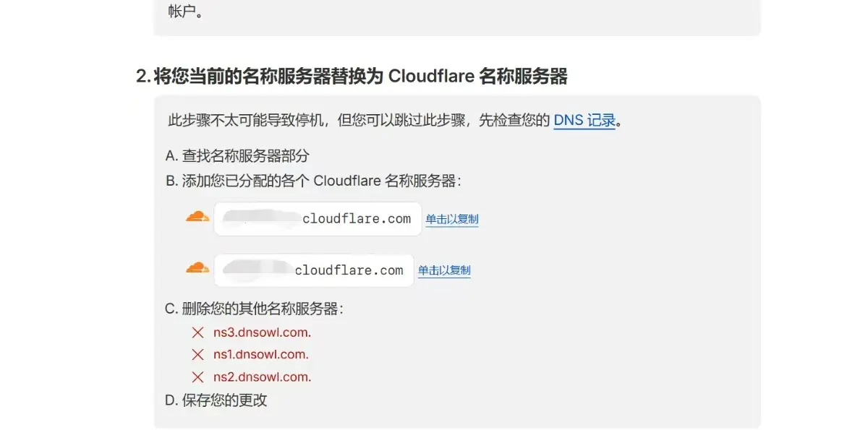The width and height of the screenshot is (868, 430).
Task: Copy second nameserver via 单击以复制 link
Action: click(x=444, y=270)
